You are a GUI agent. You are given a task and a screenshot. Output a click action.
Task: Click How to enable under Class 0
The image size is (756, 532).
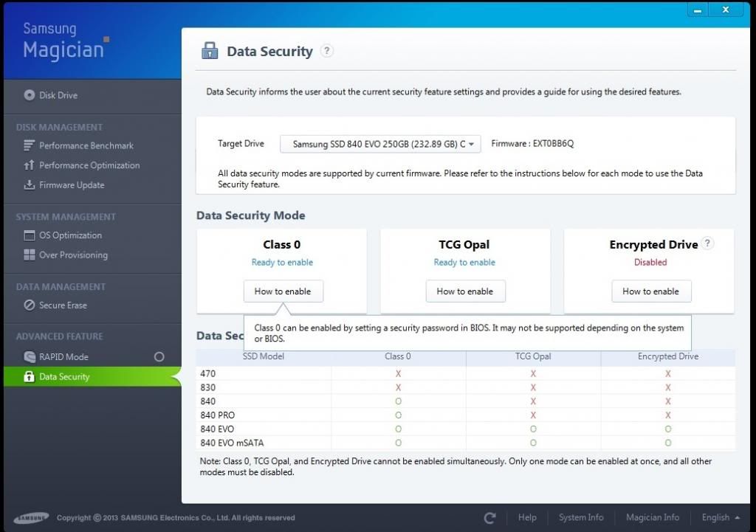tap(283, 291)
